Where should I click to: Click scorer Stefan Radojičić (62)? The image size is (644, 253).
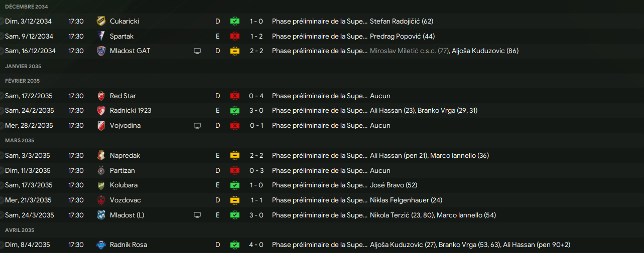tap(401, 21)
